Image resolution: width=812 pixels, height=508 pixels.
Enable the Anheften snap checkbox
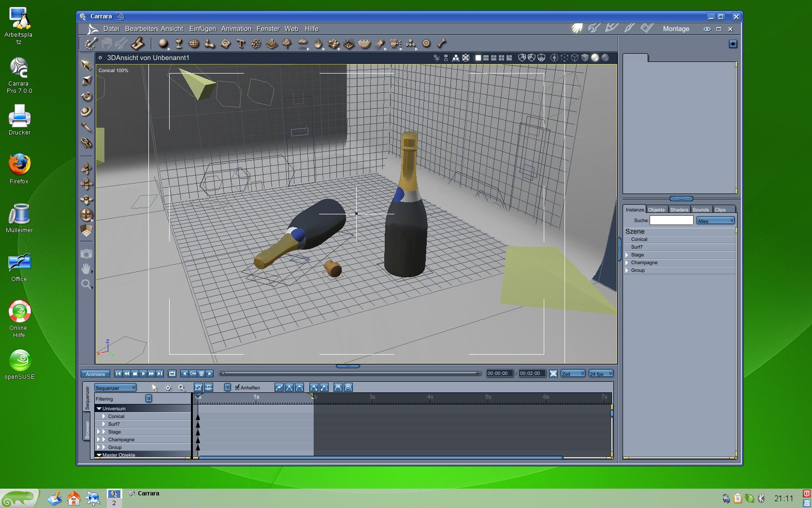(x=237, y=387)
